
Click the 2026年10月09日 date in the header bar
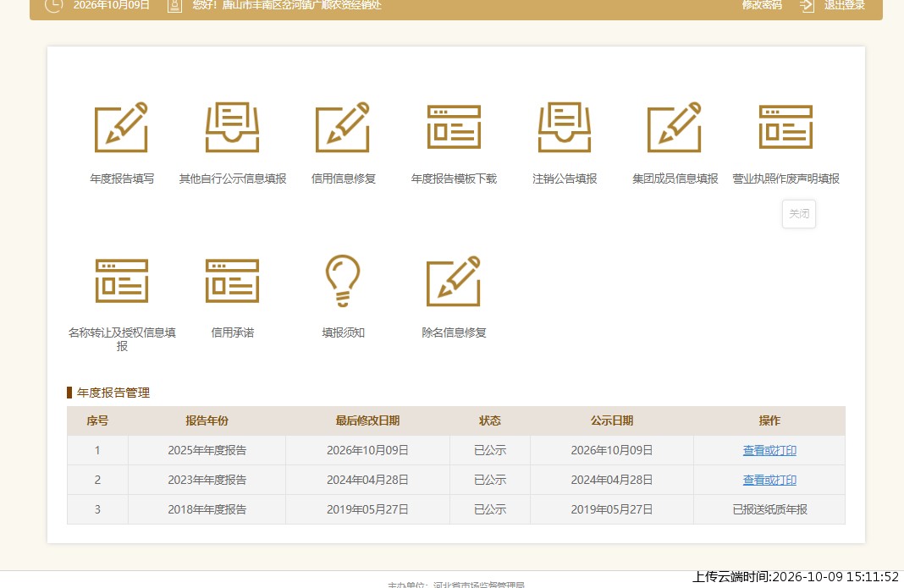pos(111,5)
